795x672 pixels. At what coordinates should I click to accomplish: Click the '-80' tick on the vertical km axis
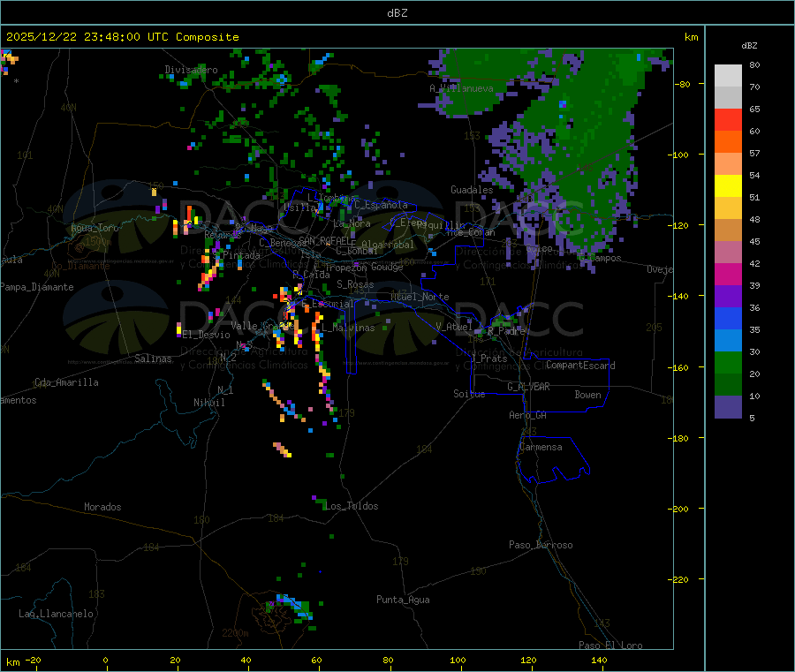click(683, 84)
